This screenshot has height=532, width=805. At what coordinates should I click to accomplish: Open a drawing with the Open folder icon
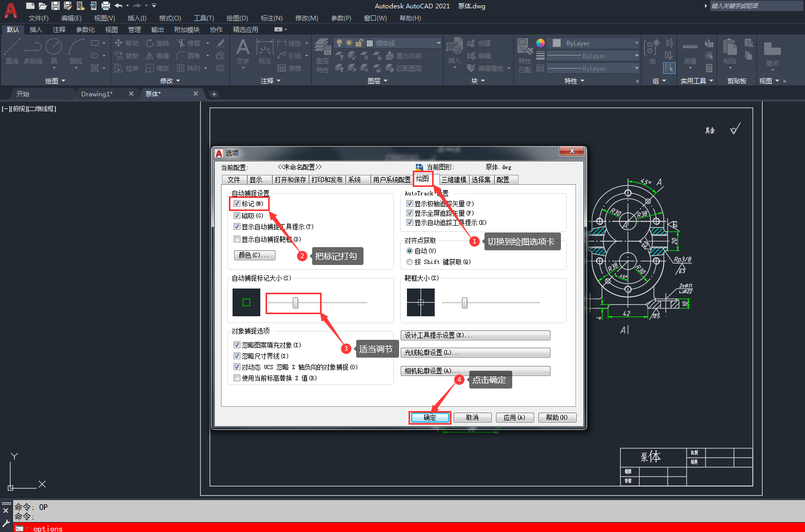click(x=43, y=6)
